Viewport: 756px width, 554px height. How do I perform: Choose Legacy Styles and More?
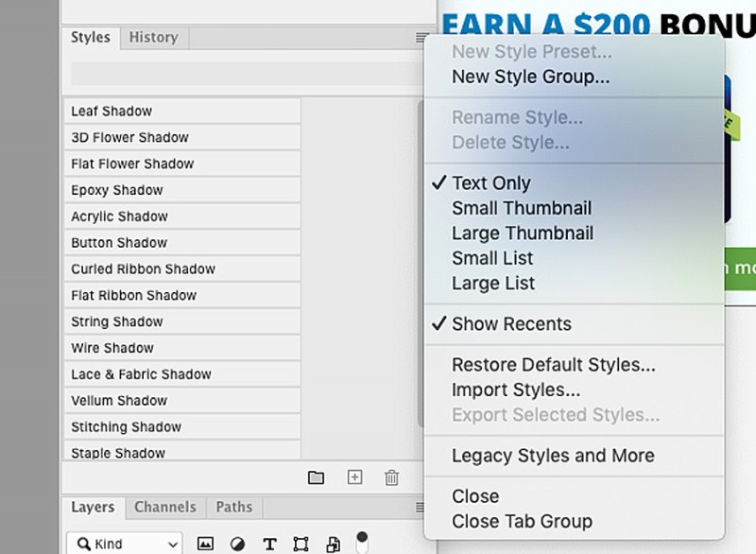[575, 456]
